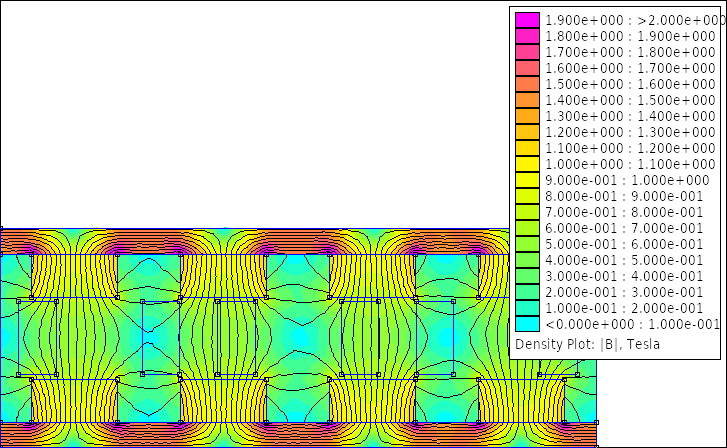Click the legend text '3.000e-001 : 4.000e-001'
The width and height of the screenshot is (727, 448).
[624, 276]
